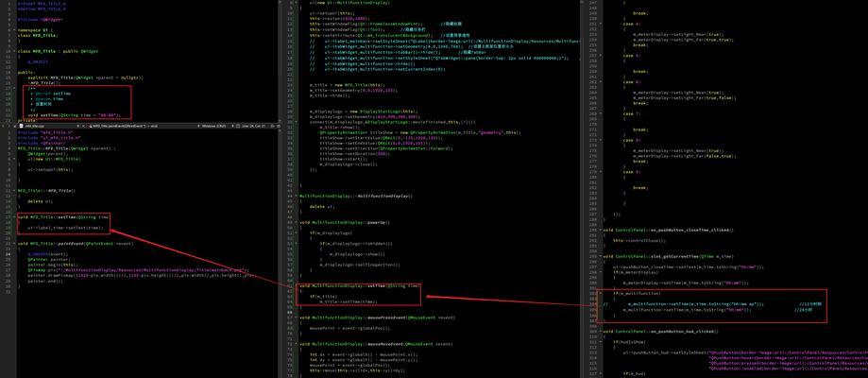Change the Windows (CRLF) line ending setting
This screenshot has width=868, height=378.
213,126
